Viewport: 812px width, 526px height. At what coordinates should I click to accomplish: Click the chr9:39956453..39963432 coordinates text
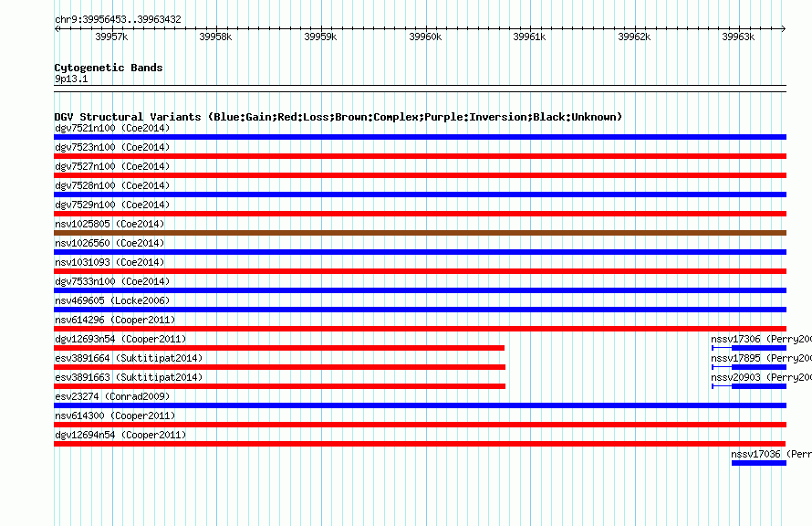pyautogui.click(x=118, y=19)
